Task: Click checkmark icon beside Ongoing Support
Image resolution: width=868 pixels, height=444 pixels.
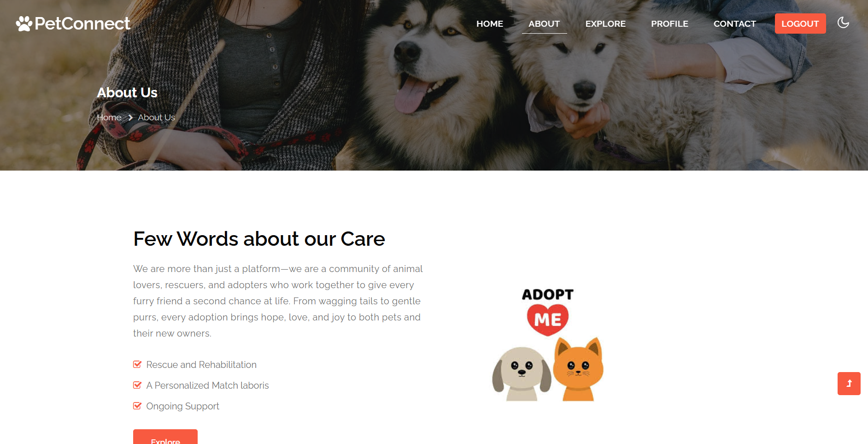Action: (137, 406)
